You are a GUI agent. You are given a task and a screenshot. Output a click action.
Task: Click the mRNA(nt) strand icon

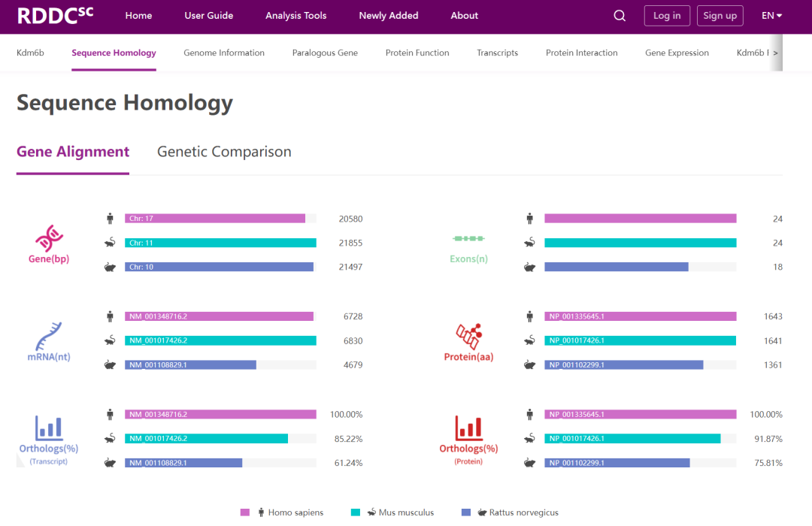[x=48, y=336]
